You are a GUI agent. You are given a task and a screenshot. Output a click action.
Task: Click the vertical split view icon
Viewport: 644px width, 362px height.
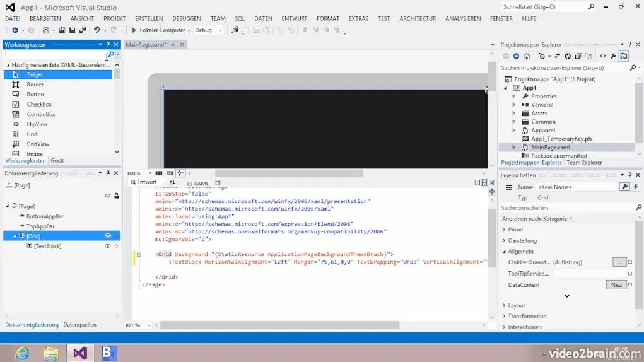click(x=477, y=183)
